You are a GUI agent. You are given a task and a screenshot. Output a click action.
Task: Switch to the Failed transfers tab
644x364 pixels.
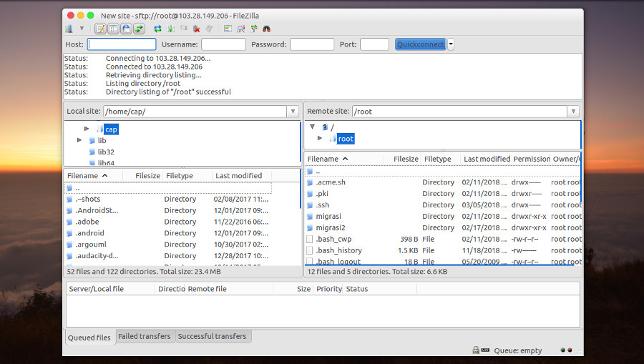pos(145,336)
